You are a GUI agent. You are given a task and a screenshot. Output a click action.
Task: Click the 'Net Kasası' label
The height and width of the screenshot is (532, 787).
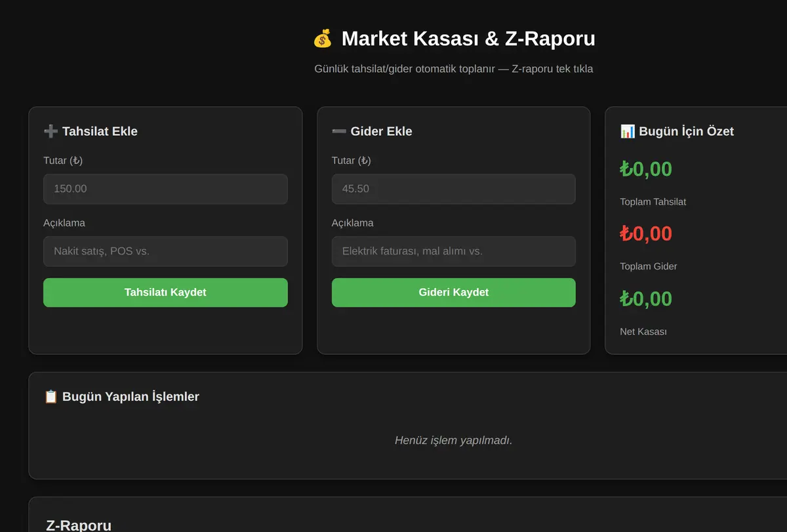643,332
